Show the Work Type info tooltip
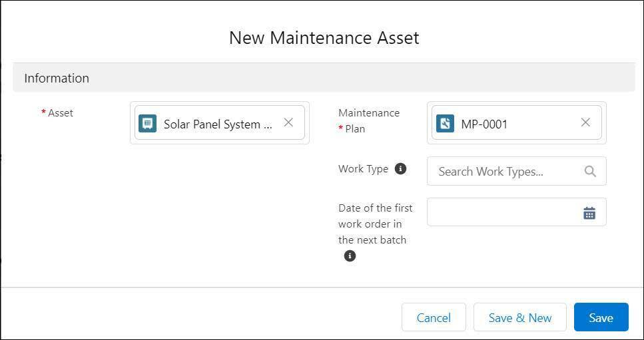The height and width of the screenshot is (340, 644). tap(400, 169)
